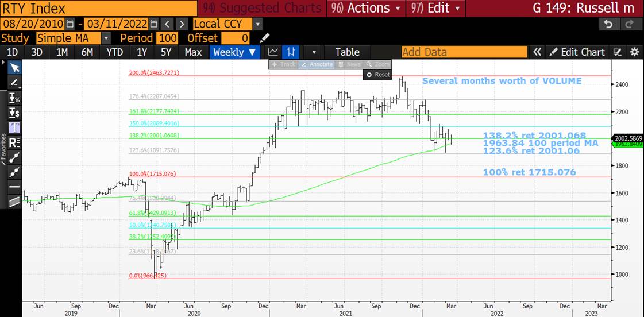This screenshot has width=644, height=317.
Task: Select the percent change measure tool
Action: (15, 97)
